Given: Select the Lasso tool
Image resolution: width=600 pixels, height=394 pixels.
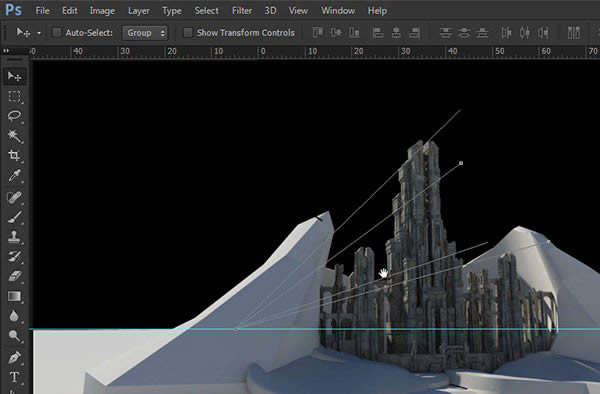Looking at the screenshot, I should [x=14, y=116].
